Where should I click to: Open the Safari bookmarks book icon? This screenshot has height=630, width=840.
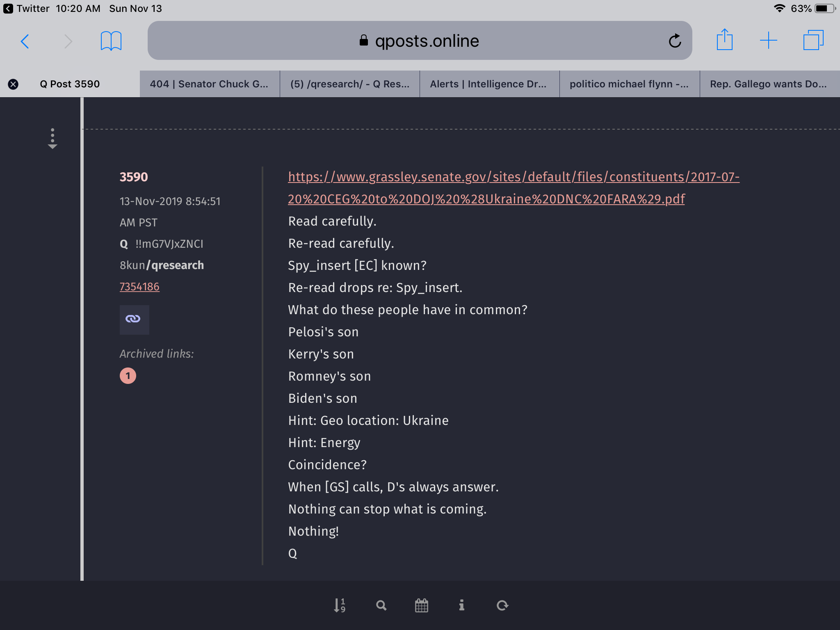[x=111, y=41]
